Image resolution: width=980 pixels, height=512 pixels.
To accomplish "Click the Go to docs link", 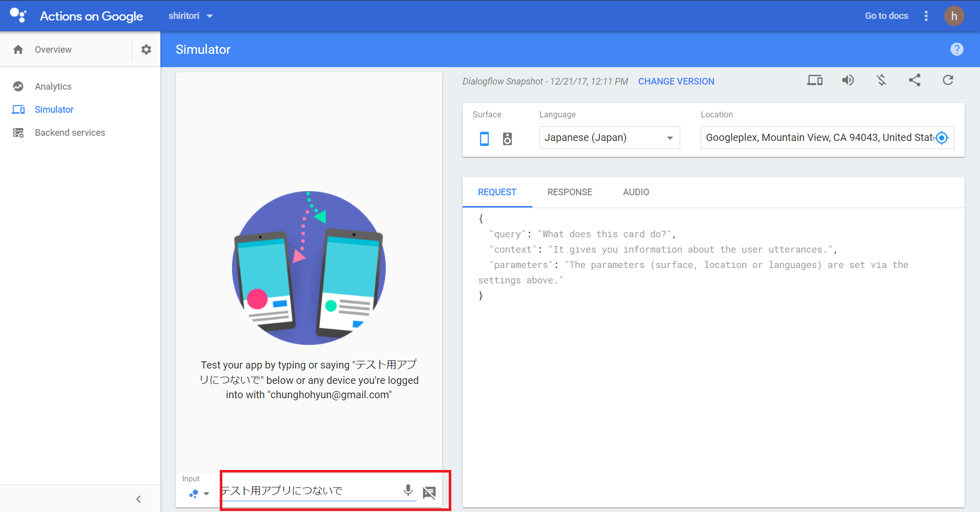I will [x=886, y=16].
